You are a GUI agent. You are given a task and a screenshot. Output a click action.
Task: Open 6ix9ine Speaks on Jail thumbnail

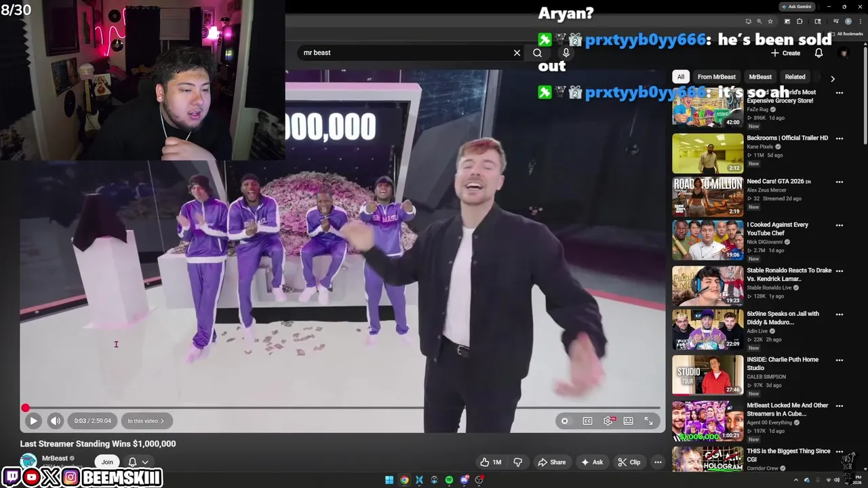pyautogui.click(x=708, y=329)
